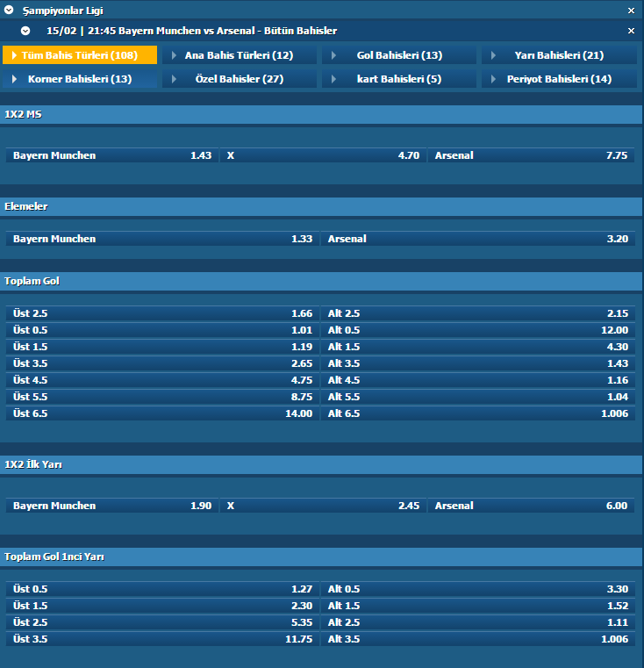The height and width of the screenshot is (668, 644).
Task: Close the Bayern Munchen vs Arsenal match row
Action: (x=631, y=31)
